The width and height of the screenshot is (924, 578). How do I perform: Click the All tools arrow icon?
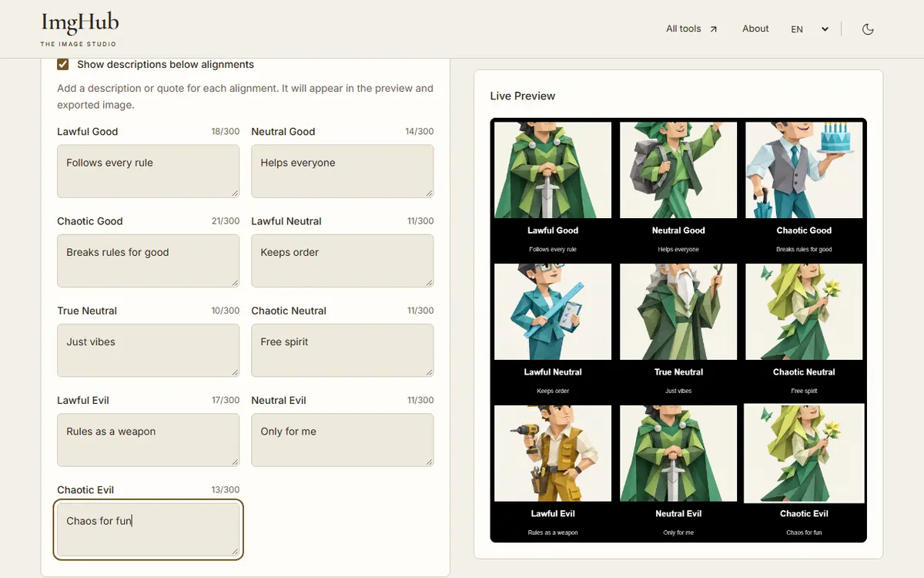click(713, 29)
